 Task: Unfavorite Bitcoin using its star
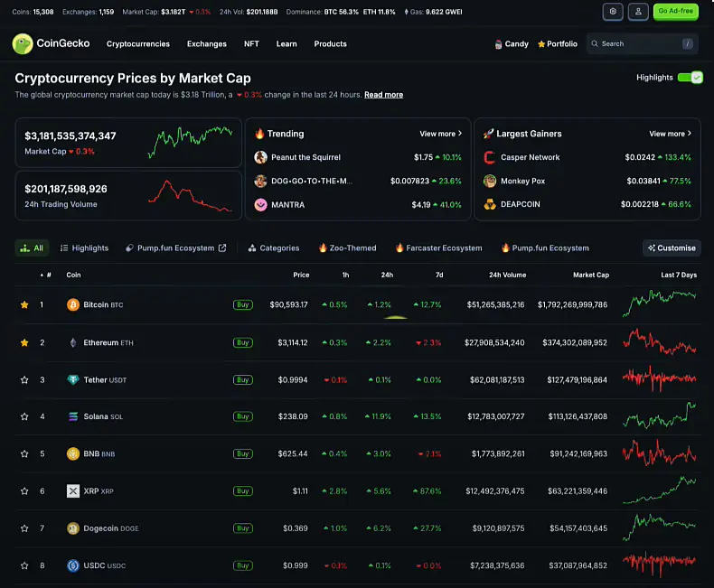[24, 304]
